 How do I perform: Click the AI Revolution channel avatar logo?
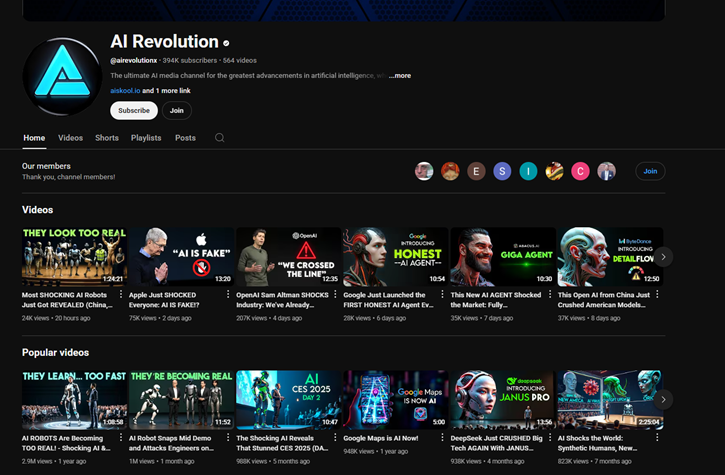coord(62,76)
